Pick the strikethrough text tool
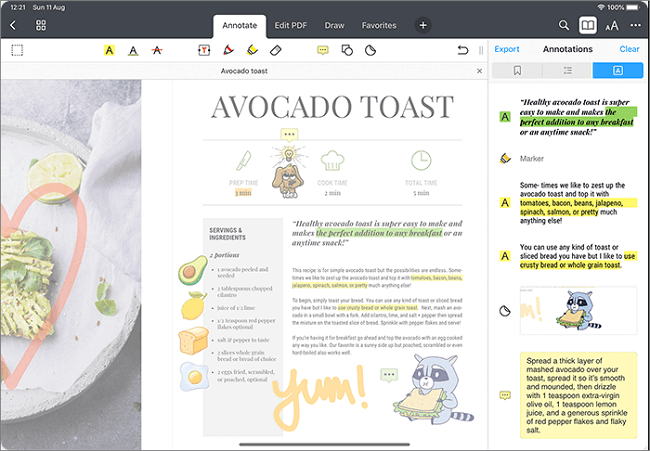This screenshot has height=451, width=650. click(x=156, y=49)
